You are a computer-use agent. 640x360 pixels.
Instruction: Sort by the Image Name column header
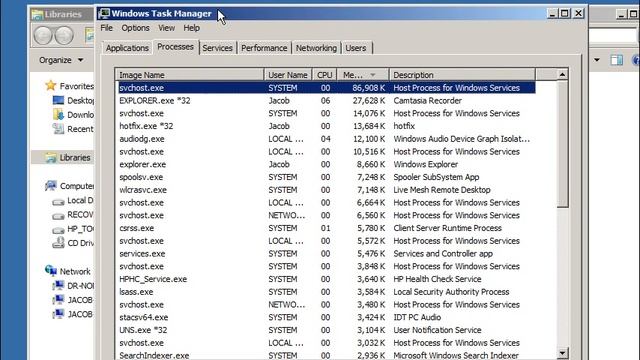pos(190,75)
